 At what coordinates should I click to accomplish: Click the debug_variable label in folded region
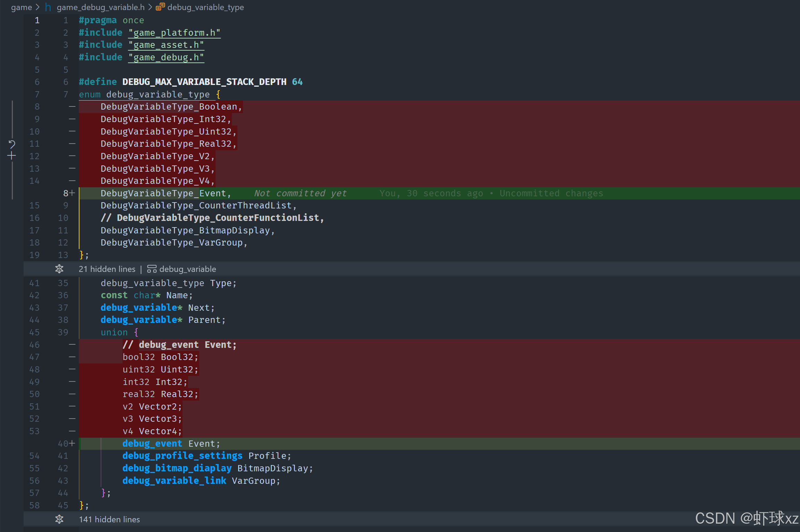point(187,269)
